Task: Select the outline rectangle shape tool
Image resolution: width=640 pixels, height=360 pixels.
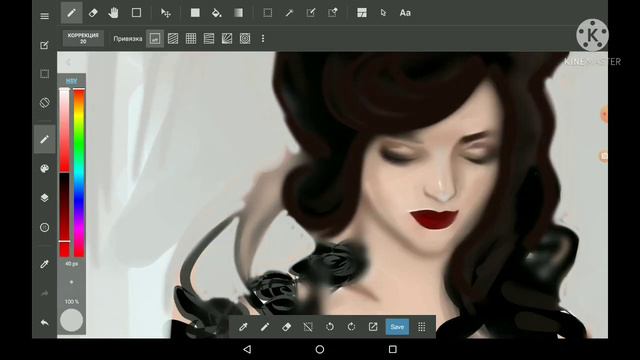Action: pyautogui.click(x=136, y=13)
